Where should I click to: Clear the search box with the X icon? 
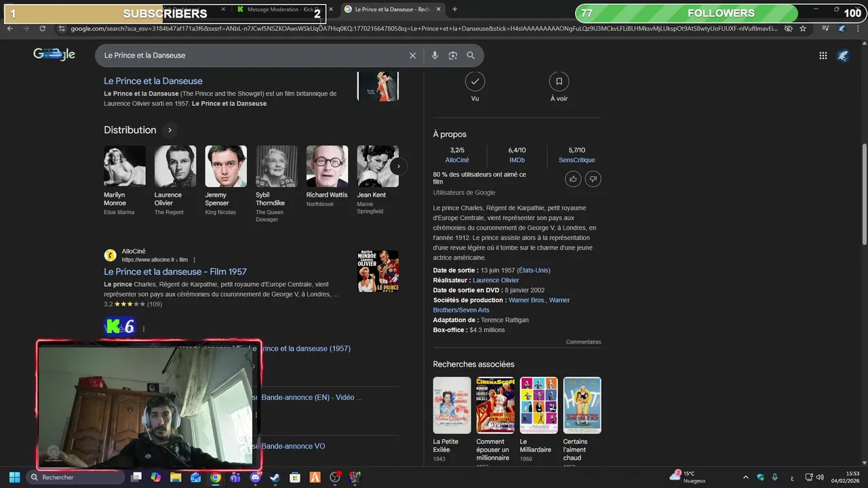click(x=412, y=56)
